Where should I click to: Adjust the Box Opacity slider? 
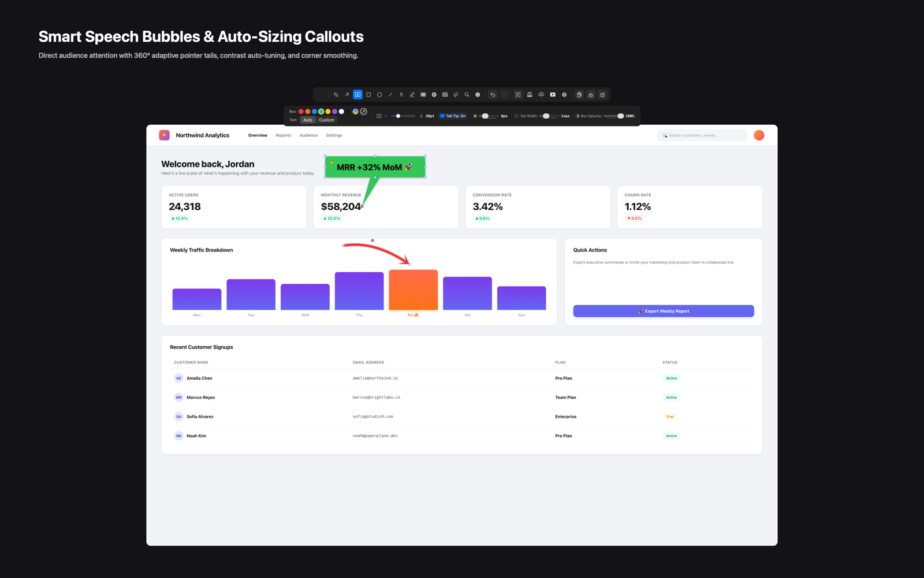pyautogui.click(x=613, y=116)
